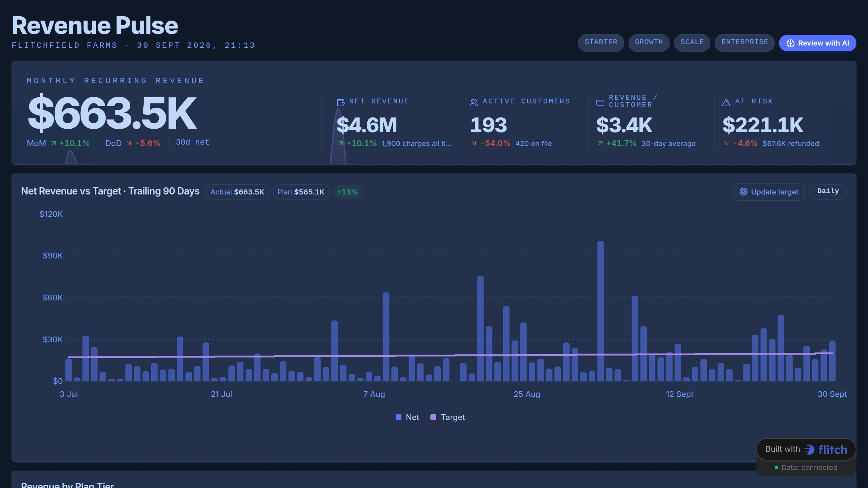Toggle the Net series in chart legend

pos(407,417)
